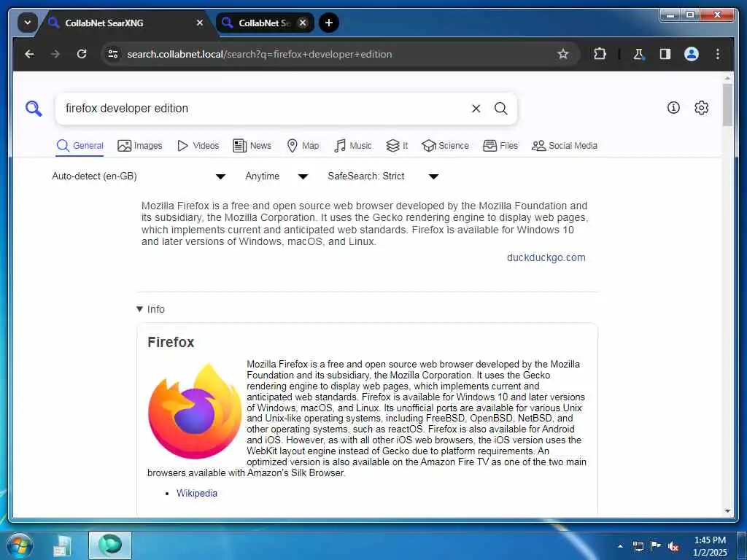Open the pinned document-stack icon on the taskbar
Image resolution: width=747 pixels, height=560 pixels.
pyautogui.click(x=62, y=546)
